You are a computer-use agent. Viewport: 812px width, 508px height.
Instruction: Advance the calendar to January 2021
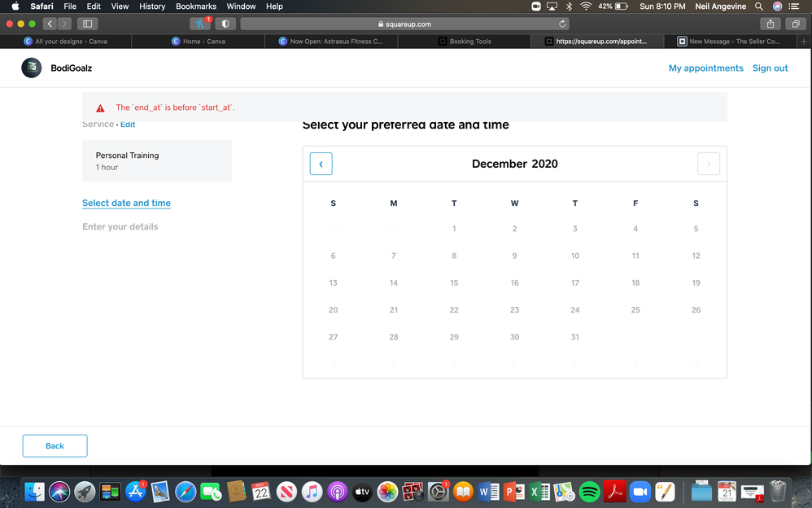[x=708, y=163]
